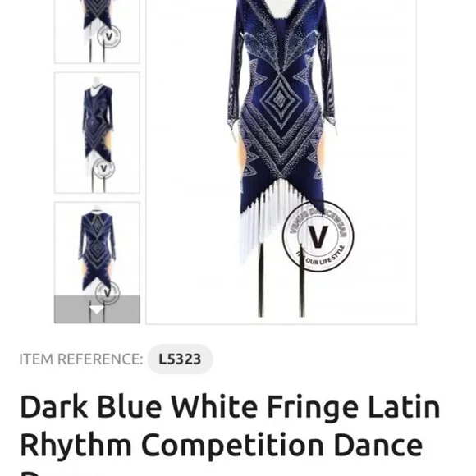The width and height of the screenshot is (476, 476).
Task: Click the V watermark on the bottom thumbnail
Action: pyautogui.click(x=108, y=293)
